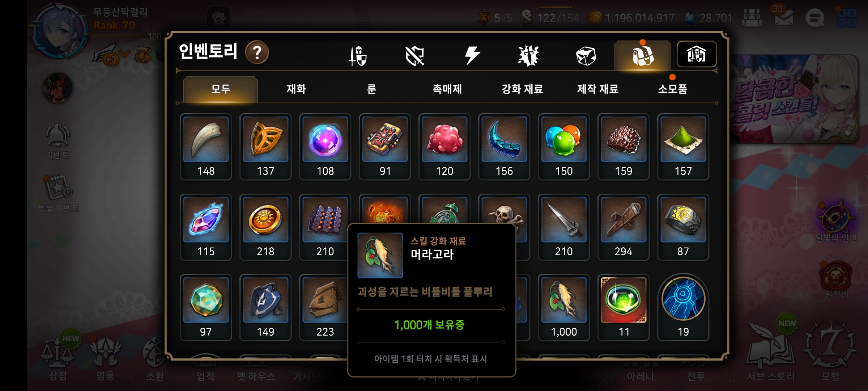The height and width of the screenshot is (391, 868).
Task: Open the storage house icon button
Action: pyautogui.click(x=697, y=54)
